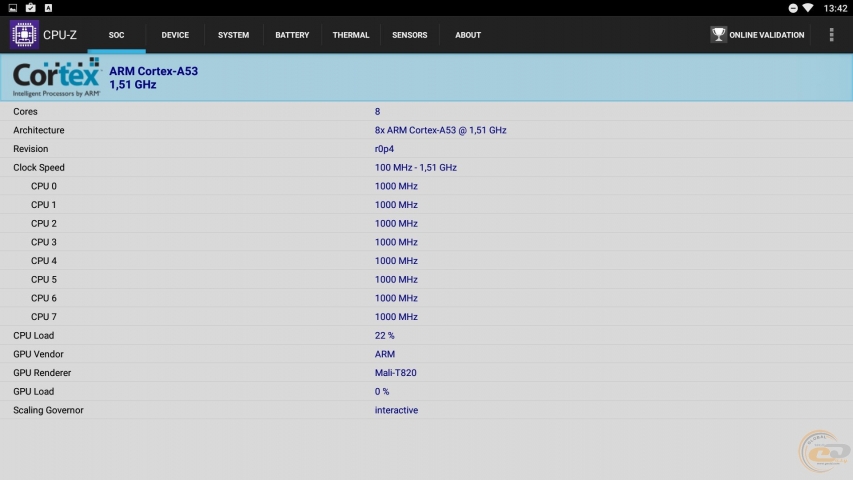Click the 1000 MHz value for CPU 1

[396, 205]
